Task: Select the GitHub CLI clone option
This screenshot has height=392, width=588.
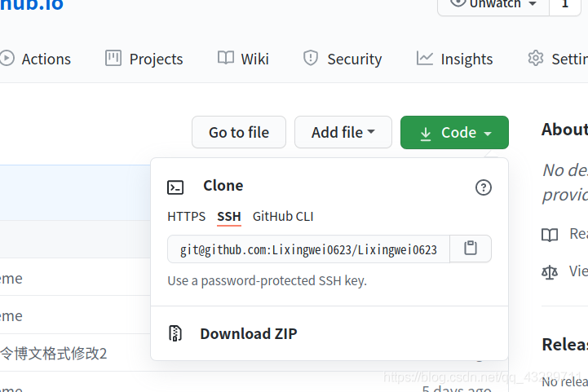Action: coord(283,217)
